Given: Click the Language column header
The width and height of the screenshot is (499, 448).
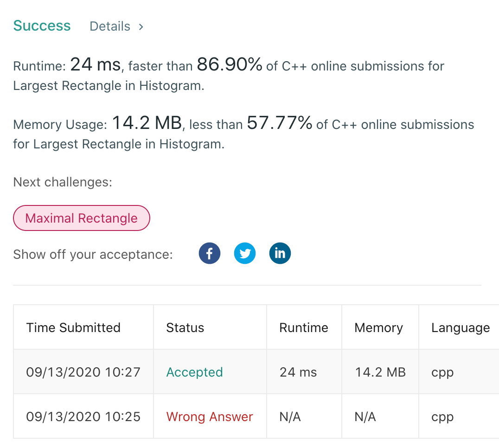Looking at the screenshot, I should (461, 327).
